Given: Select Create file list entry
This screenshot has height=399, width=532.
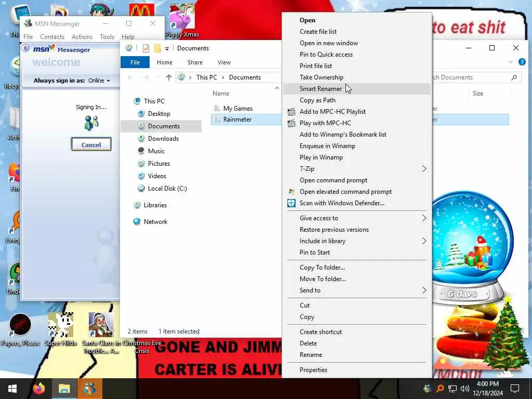Looking at the screenshot, I should pyautogui.click(x=356, y=32).
